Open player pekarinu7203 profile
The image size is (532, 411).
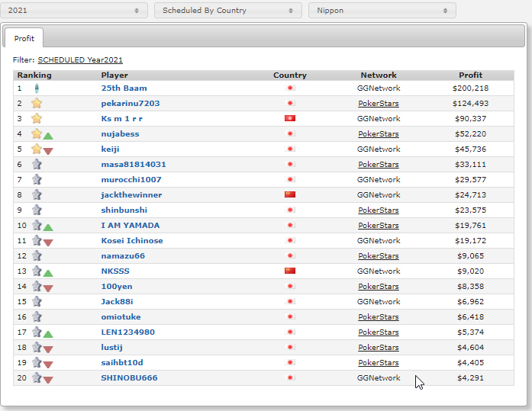131,104
